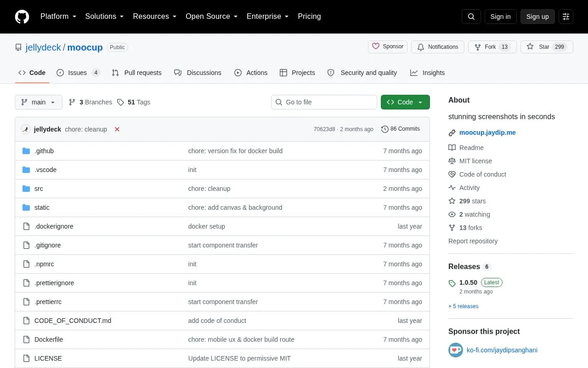Star the moocup repository

point(547,47)
